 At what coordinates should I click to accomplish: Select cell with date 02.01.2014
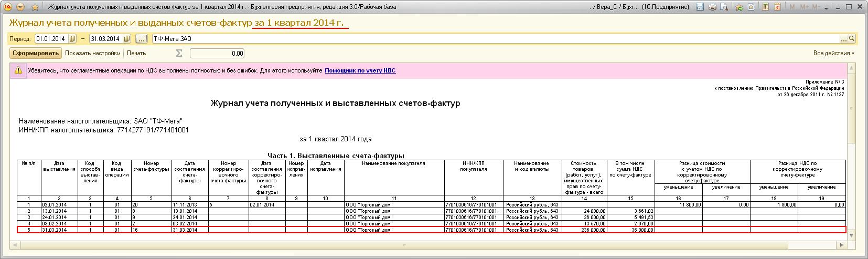coord(60,204)
